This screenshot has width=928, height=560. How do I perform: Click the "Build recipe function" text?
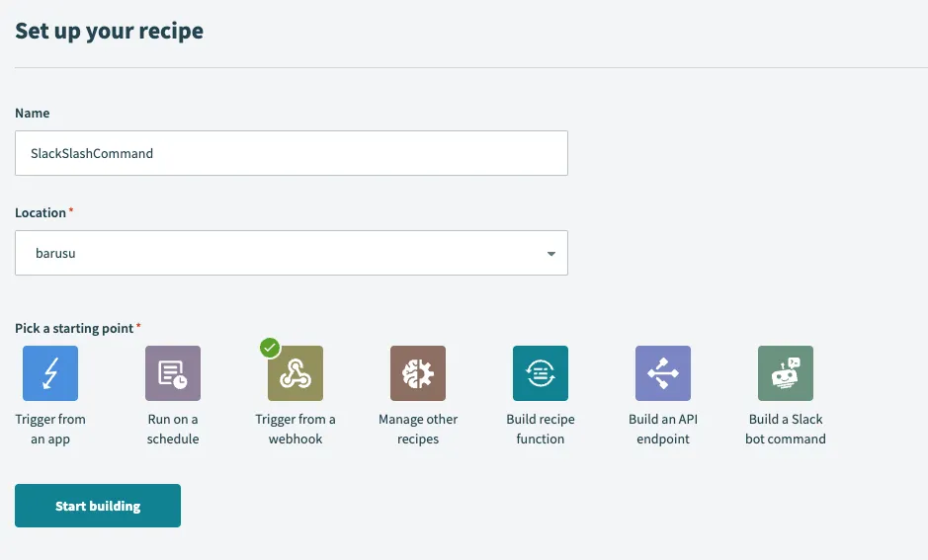coord(541,429)
